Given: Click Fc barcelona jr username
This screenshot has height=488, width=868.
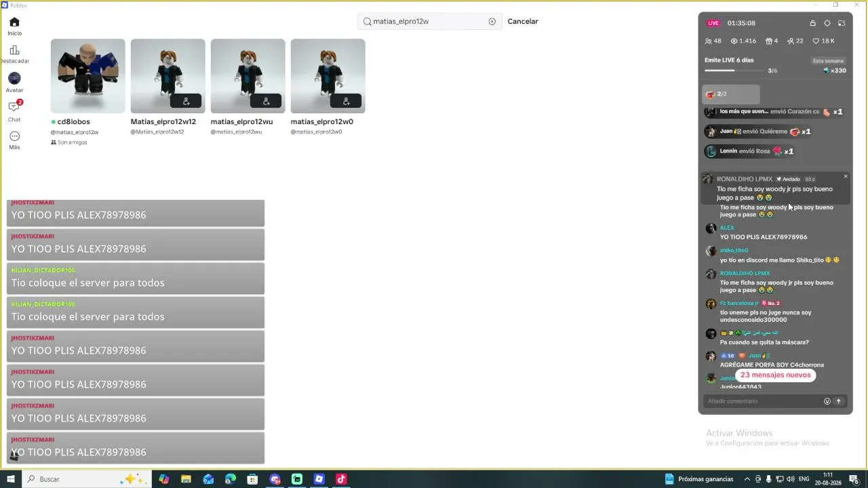Looking at the screenshot, I should (739, 303).
